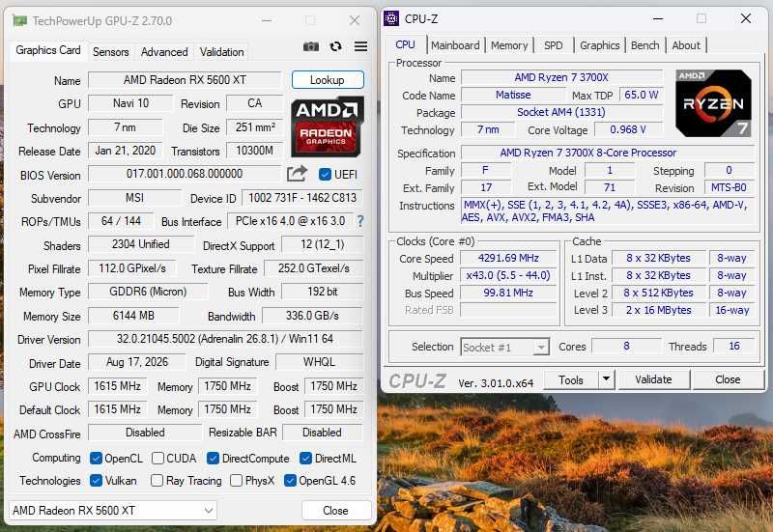Toggle the CUDA checkbox
Screen dimensions: 773x532
click(157, 458)
